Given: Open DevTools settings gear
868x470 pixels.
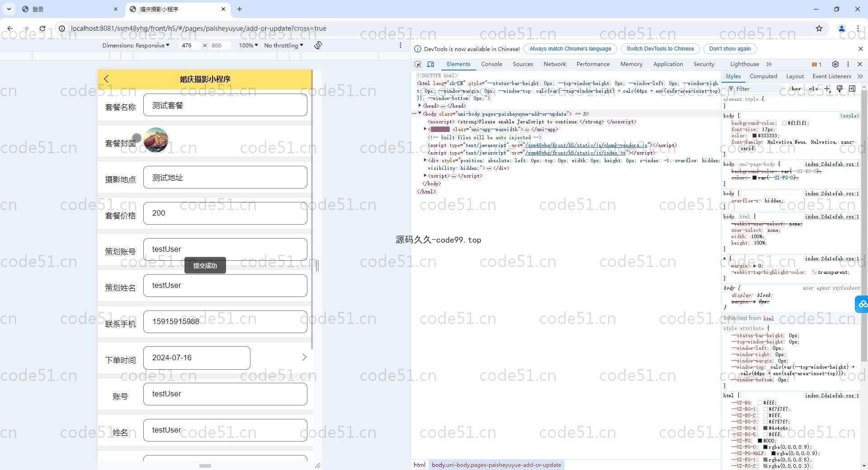Looking at the screenshot, I should coord(835,64).
